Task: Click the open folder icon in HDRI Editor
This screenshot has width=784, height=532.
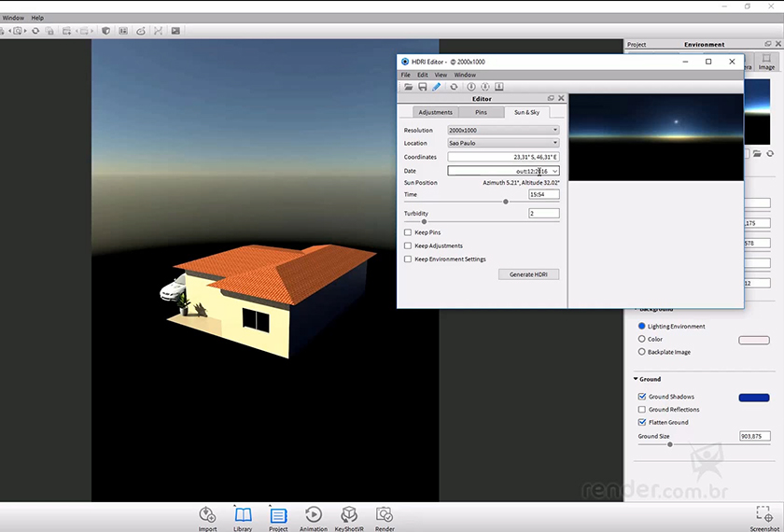Action: (408, 87)
